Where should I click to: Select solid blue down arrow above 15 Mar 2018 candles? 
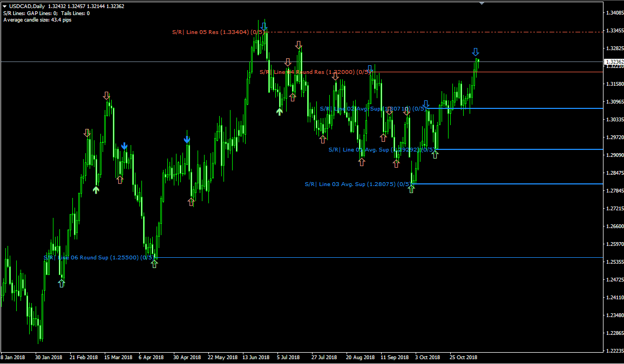coord(124,146)
